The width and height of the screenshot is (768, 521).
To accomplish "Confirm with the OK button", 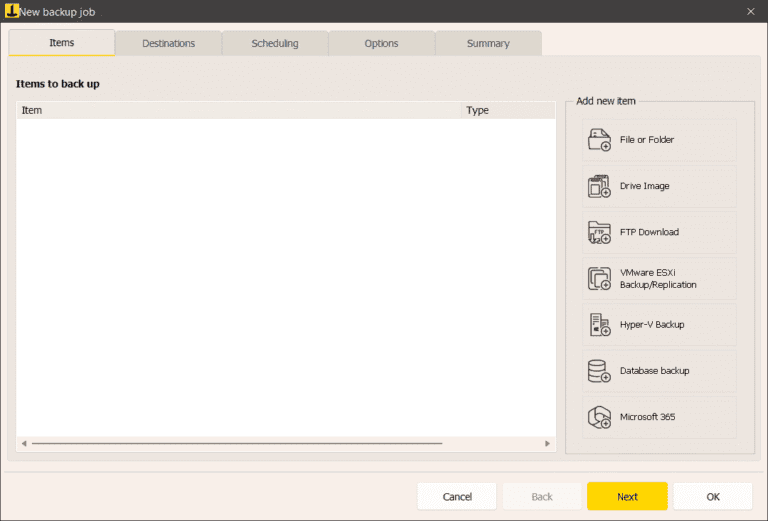I will click(713, 497).
